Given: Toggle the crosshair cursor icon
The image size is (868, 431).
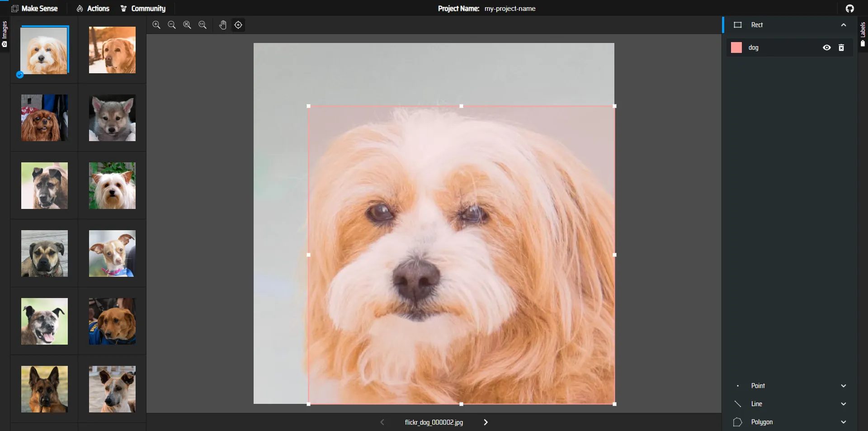Looking at the screenshot, I should click(x=238, y=25).
